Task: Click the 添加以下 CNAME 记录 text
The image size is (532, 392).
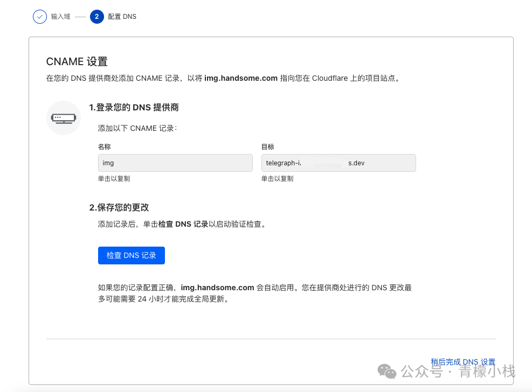Action: 137,128
